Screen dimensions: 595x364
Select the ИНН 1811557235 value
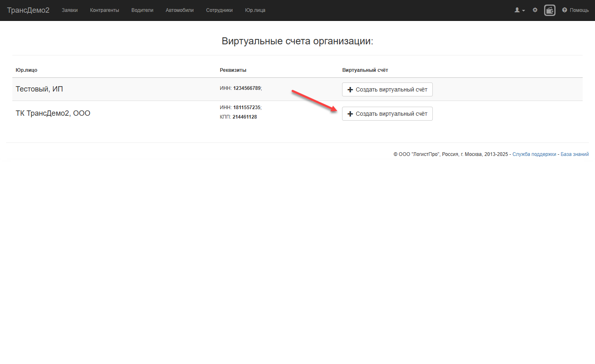(247, 108)
